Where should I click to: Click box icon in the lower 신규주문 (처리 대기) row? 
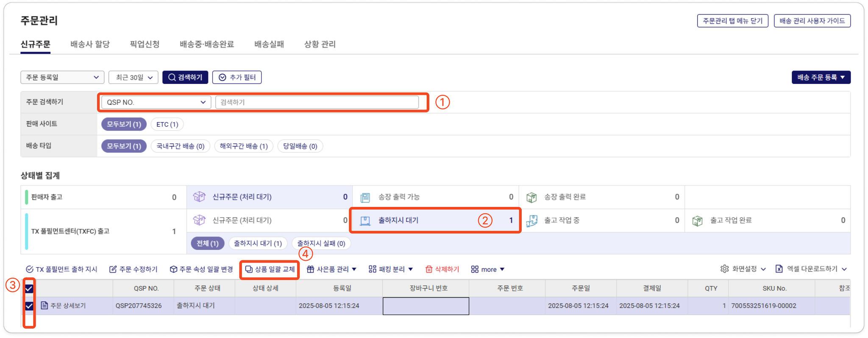199,220
